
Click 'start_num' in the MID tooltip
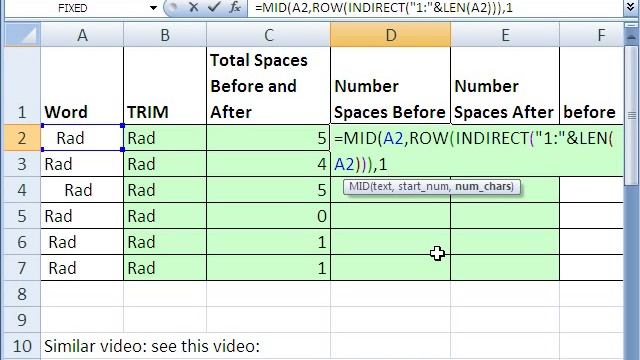click(x=424, y=187)
